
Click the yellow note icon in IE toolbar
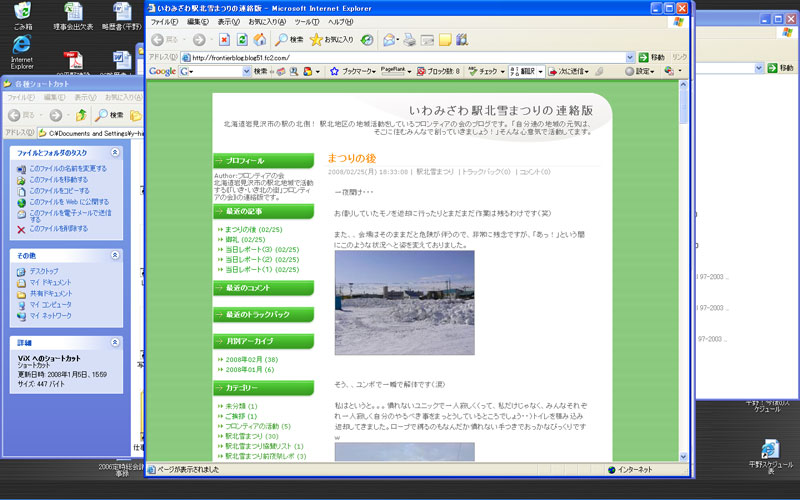[445, 39]
